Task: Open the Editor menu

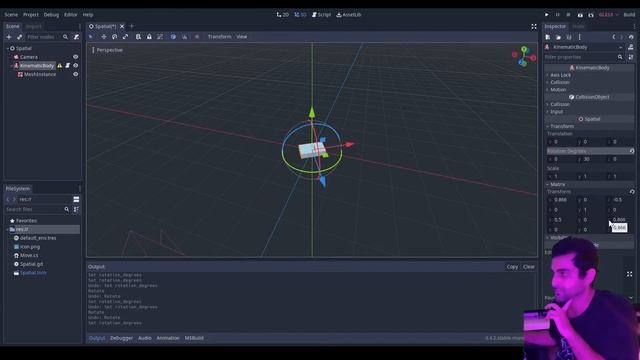Action: 71,15
